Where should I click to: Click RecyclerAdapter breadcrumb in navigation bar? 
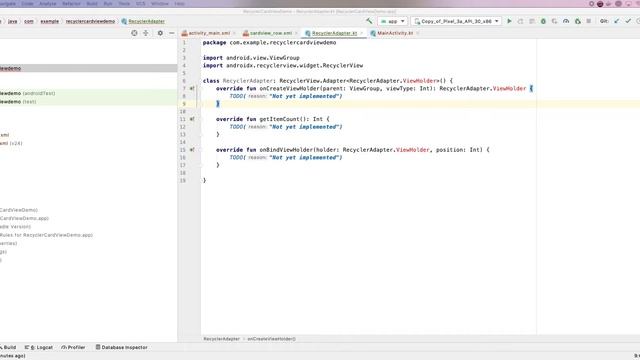pyautogui.click(x=147, y=21)
